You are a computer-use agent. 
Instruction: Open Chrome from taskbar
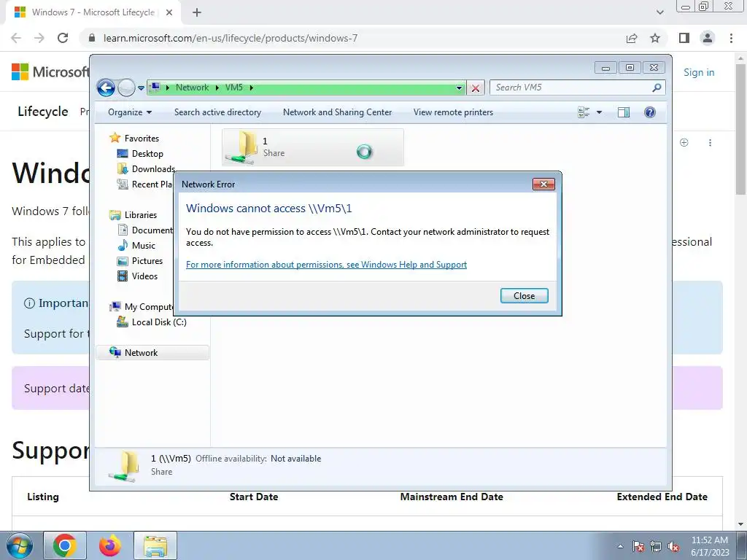[65, 545]
